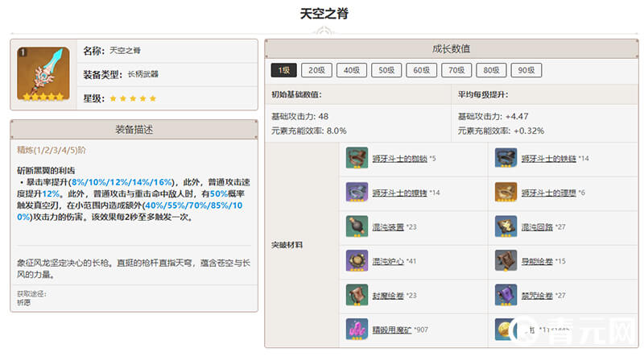Viewport: 644px width, 357px height.
Task: Show stats for 70级
Action: [x=456, y=70]
